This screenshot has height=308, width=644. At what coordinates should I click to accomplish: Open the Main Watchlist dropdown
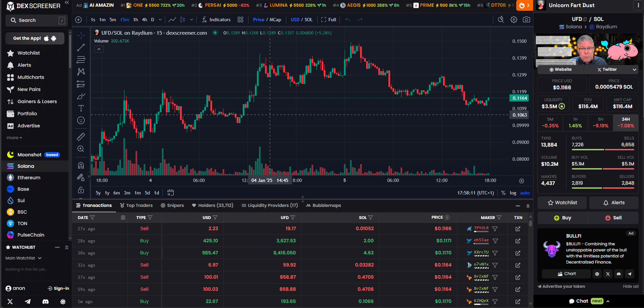click(24, 258)
